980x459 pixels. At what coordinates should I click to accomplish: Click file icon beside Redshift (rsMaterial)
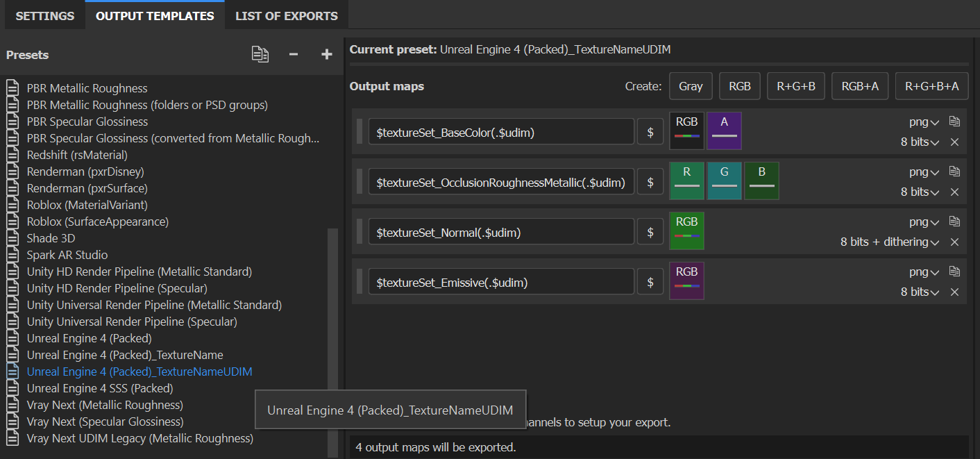tap(13, 155)
